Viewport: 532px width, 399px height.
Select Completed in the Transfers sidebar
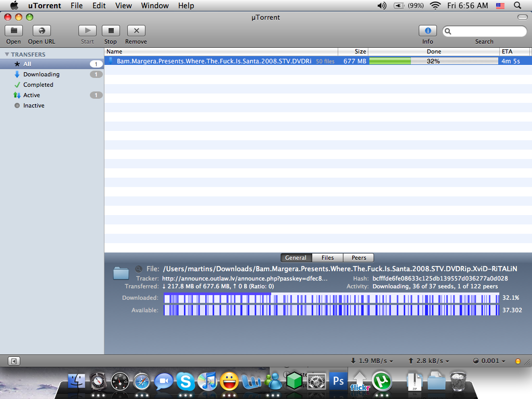point(51,85)
